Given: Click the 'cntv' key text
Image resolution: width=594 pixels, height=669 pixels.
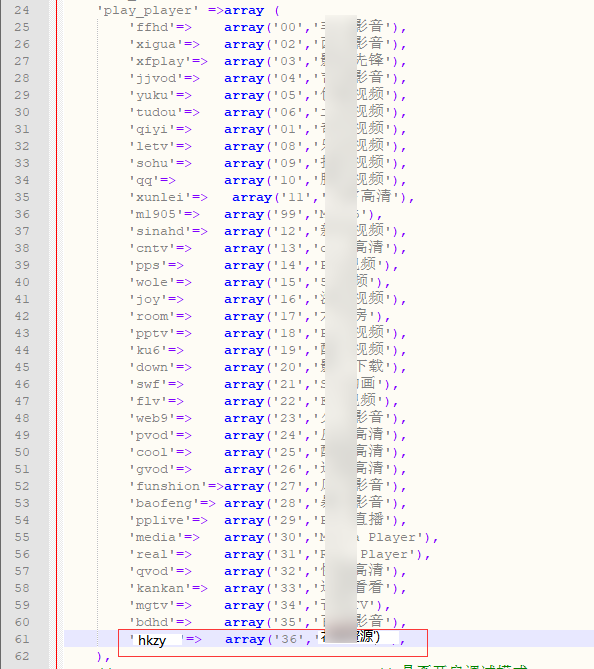Looking at the screenshot, I should tap(152, 249).
